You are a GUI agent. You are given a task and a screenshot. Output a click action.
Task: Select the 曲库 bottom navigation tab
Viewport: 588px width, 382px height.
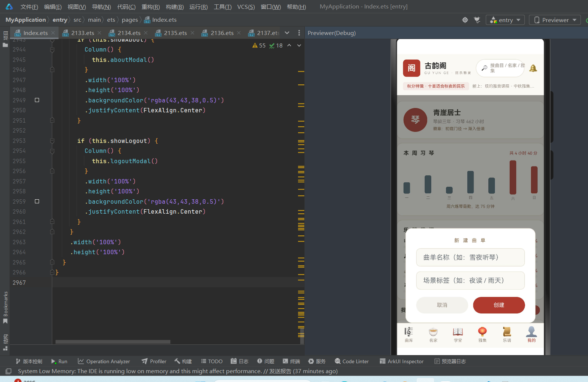pyautogui.click(x=409, y=334)
